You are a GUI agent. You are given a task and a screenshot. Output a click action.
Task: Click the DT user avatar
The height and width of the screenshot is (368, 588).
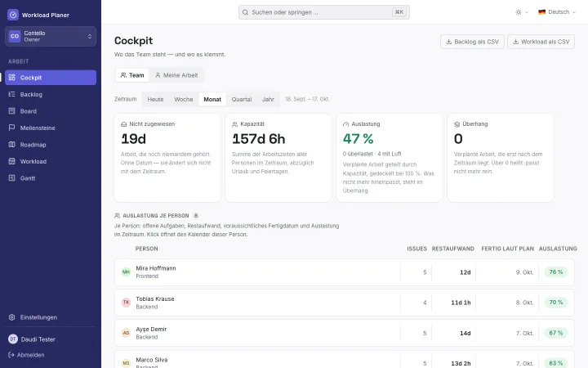coord(13,339)
